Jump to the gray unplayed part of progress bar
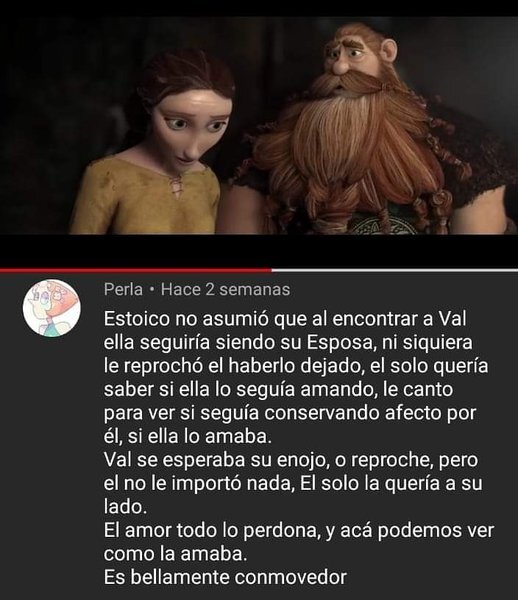518x600 pixels. 395,270
